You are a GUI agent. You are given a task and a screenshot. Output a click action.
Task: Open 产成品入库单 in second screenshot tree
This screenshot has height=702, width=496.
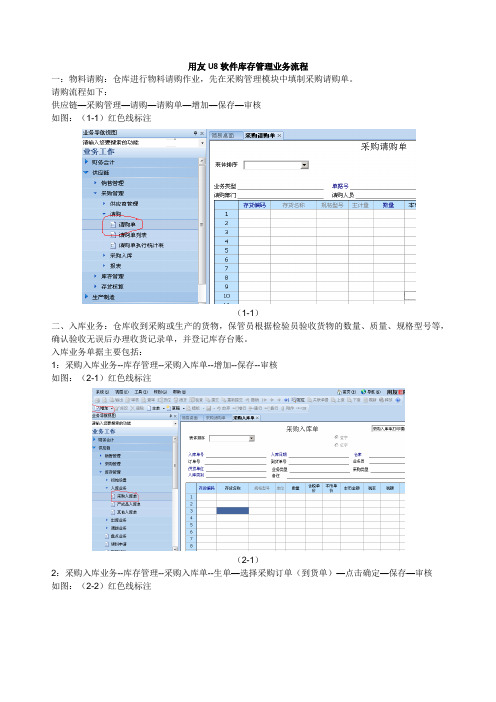pos(128,504)
